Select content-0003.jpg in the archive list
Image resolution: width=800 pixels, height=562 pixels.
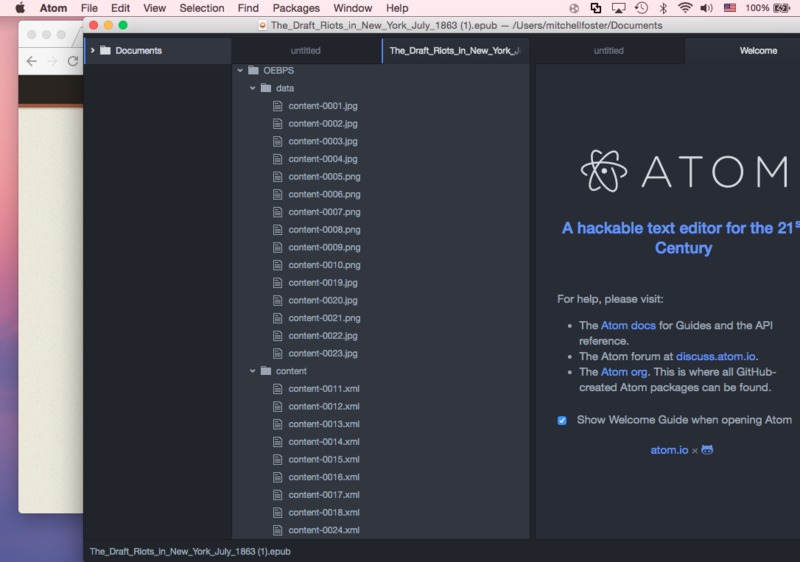(323, 141)
